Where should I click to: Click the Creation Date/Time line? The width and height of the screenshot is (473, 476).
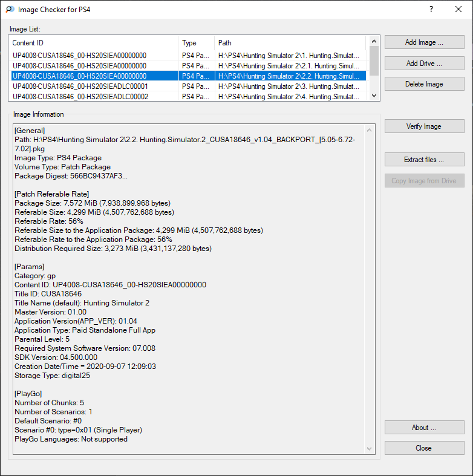pos(85,367)
